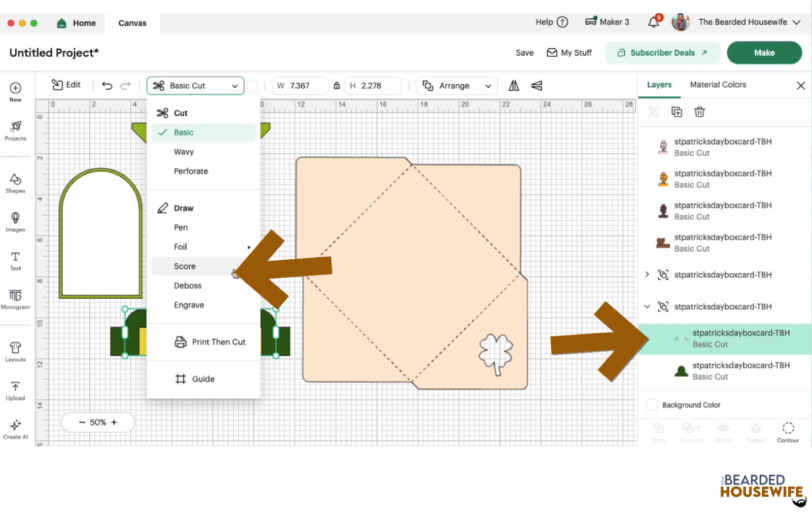The image size is (812, 516).
Task: Open The Bearded Housewife account menu
Action: click(742, 22)
